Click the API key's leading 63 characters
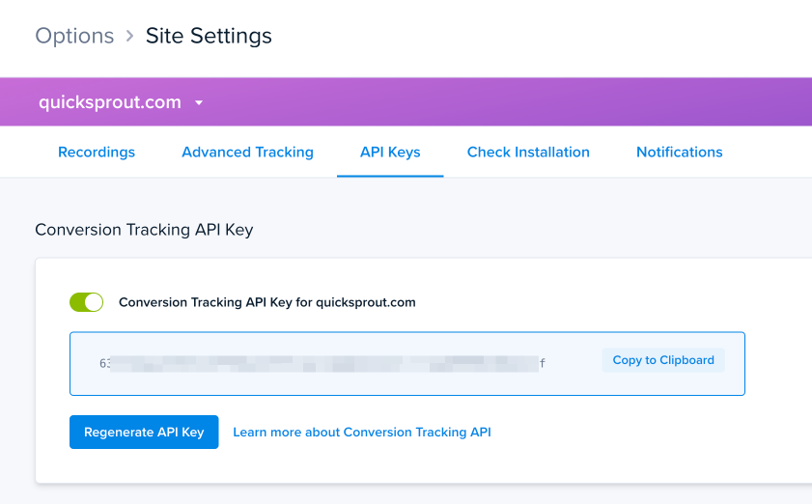The height and width of the screenshot is (504, 812). pyautogui.click(x=105, y=364)
